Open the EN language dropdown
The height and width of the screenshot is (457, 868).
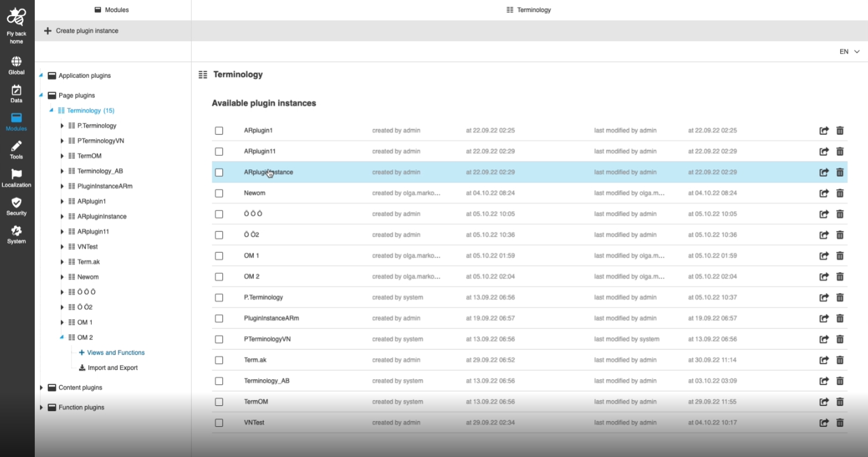pos(849,52)
